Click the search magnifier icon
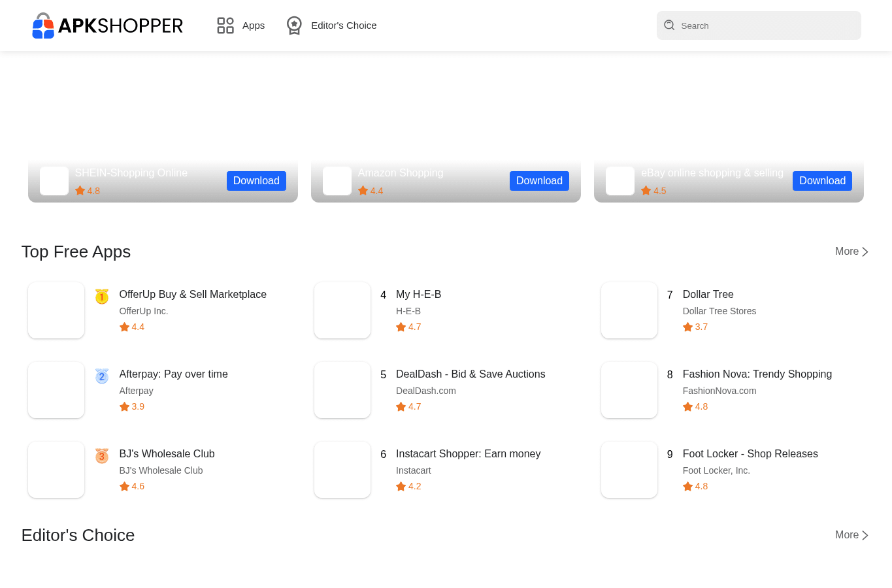This screenshot has width=892, height=588. pyautogui.click(x=669, y=25)
